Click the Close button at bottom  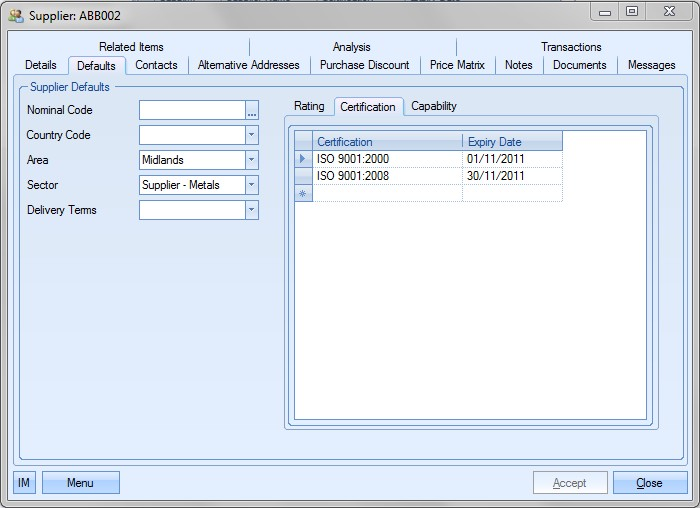[x=649, y=483]
